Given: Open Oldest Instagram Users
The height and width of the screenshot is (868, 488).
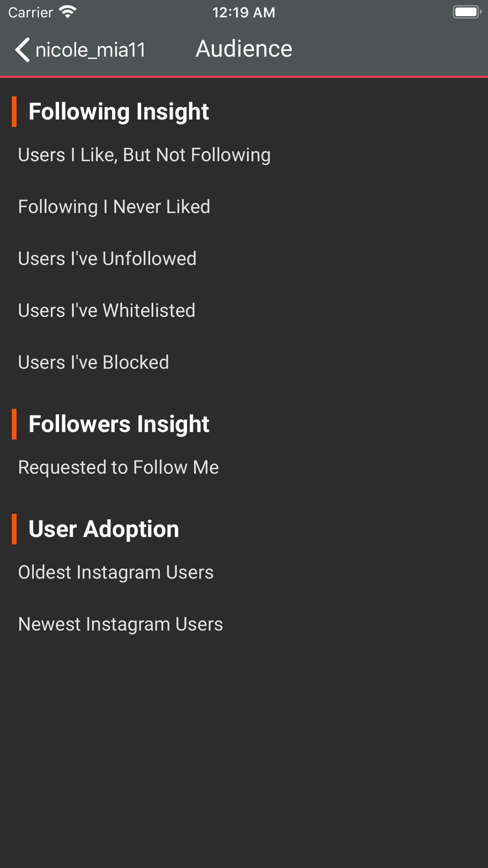Looking at the screenshot, I should [x=116, y=572].
